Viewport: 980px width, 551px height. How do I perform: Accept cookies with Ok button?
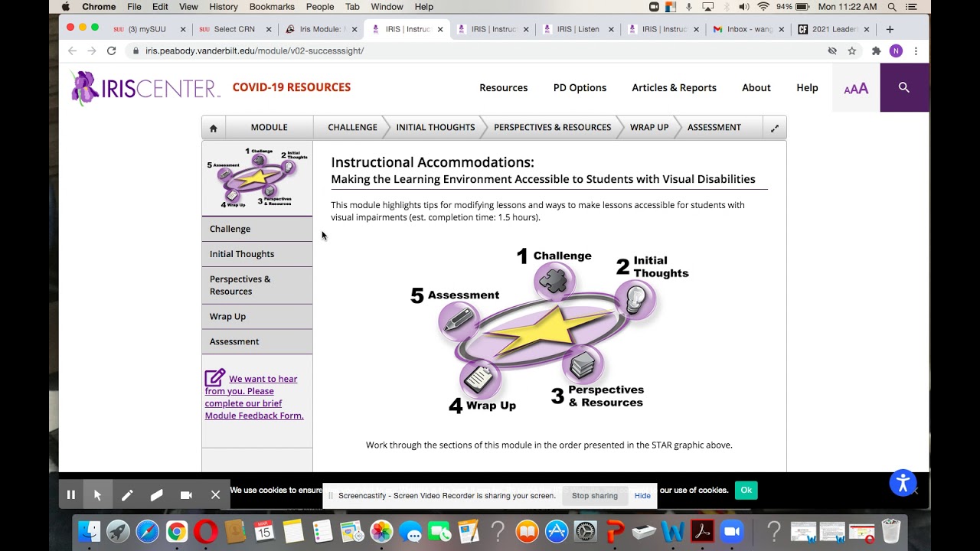coord(746,491)
